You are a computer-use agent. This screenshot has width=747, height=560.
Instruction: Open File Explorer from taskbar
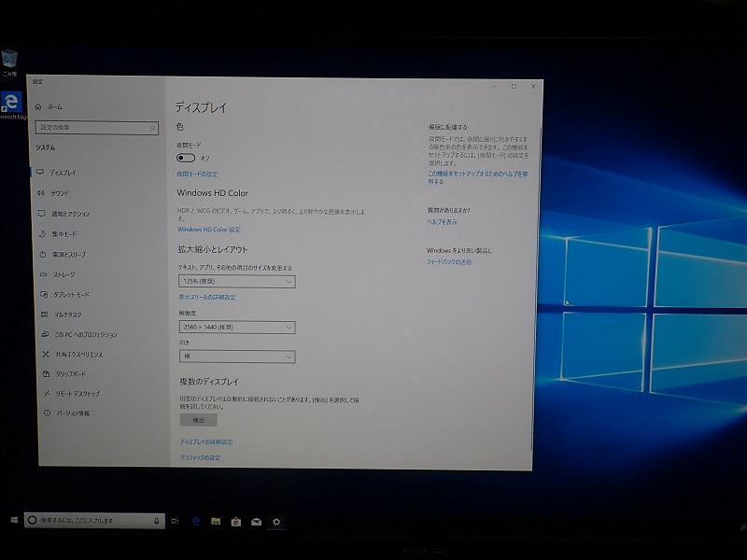click(216, 522)
